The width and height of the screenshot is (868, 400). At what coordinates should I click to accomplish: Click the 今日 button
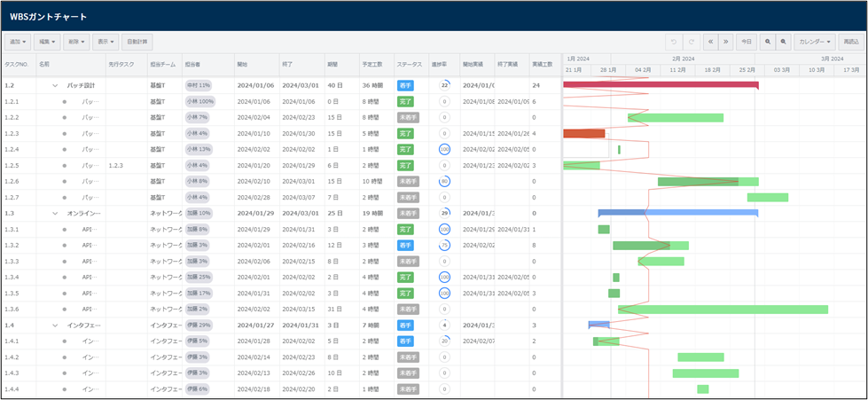click(x=747, y=42)
